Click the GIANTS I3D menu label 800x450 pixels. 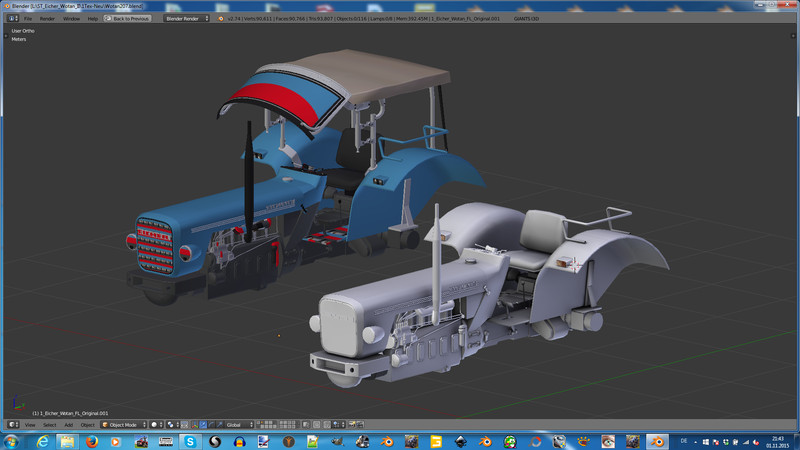pyautogui.click(x=525, y=18)
